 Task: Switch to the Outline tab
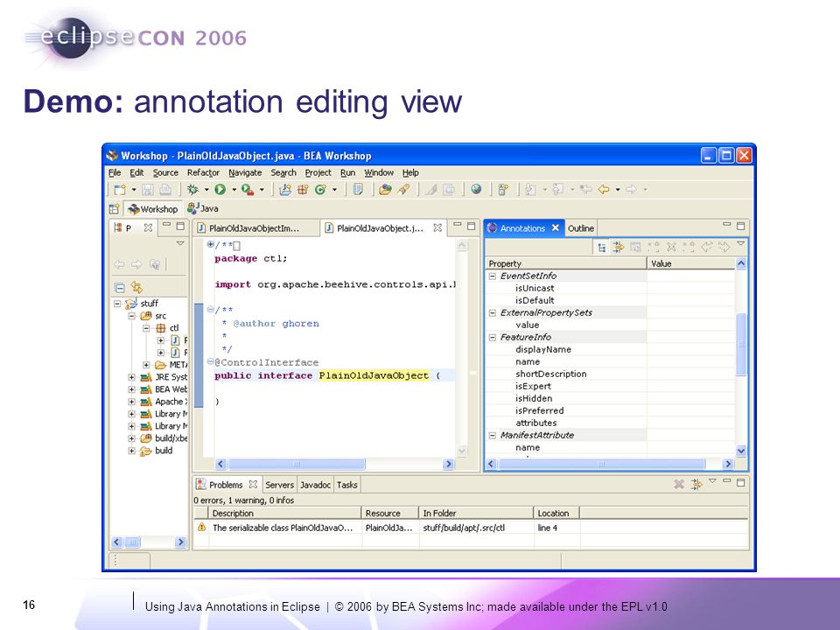click(x=581, y=228)
